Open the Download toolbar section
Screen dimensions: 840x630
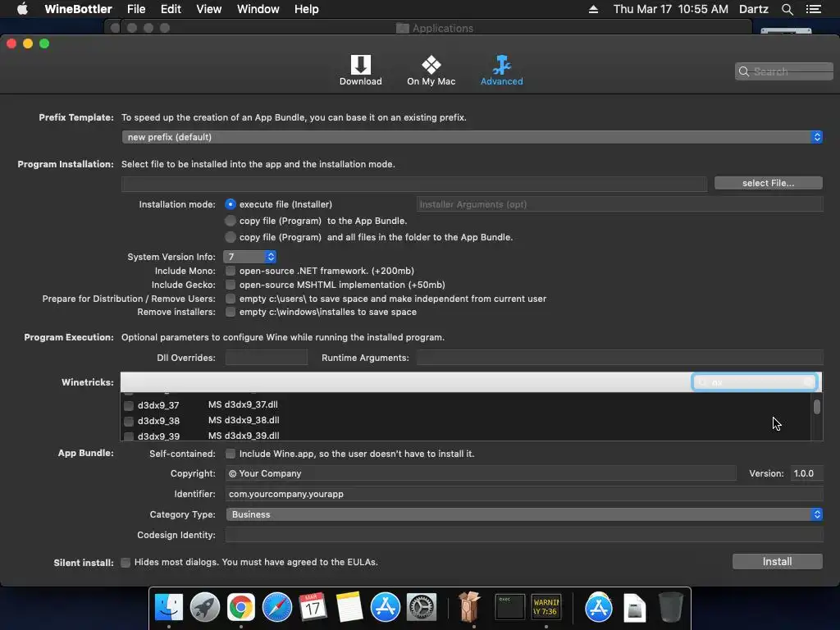(360, 71)
